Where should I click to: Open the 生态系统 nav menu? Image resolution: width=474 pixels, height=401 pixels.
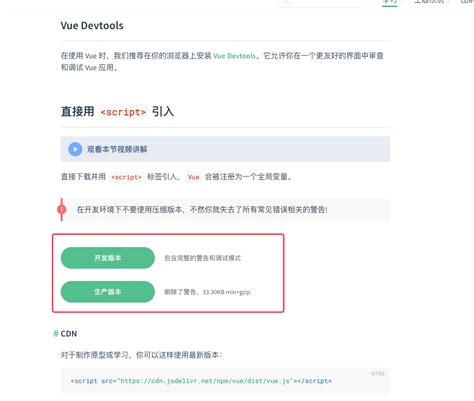[429, 2]
